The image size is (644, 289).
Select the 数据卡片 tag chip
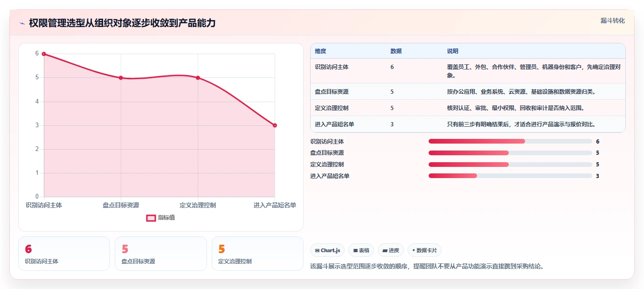click(x=424, y=250)
